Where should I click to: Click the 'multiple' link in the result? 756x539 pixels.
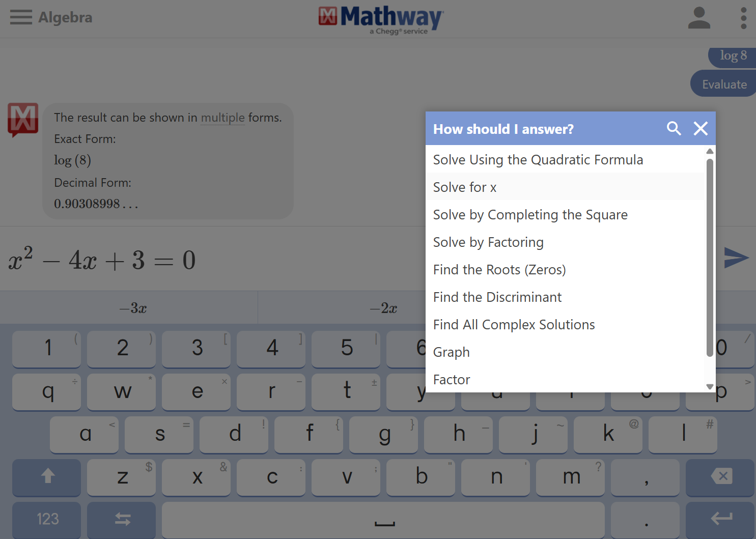click(x=223, y=118)
